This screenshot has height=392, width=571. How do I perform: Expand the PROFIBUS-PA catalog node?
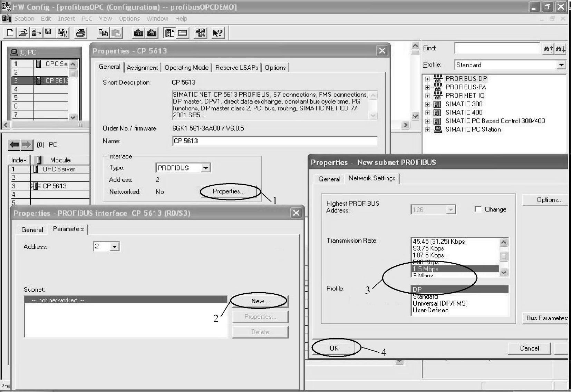[x=427, y=87]
